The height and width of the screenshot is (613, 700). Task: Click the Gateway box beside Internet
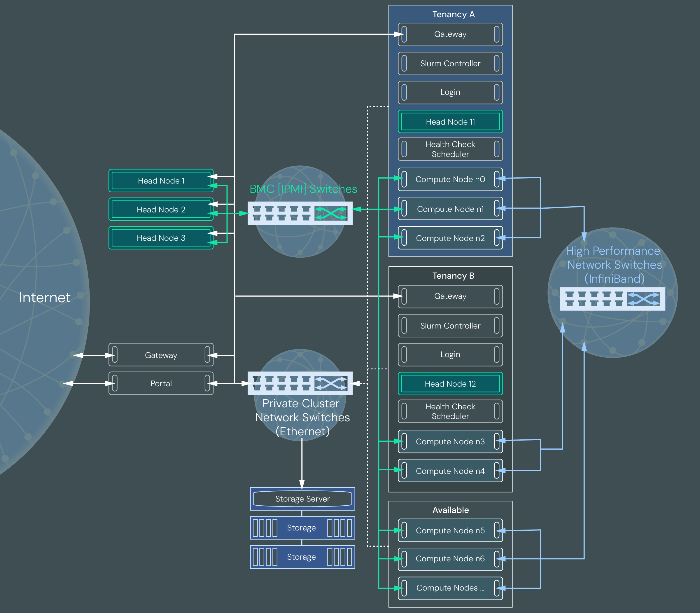coord(161,355)
